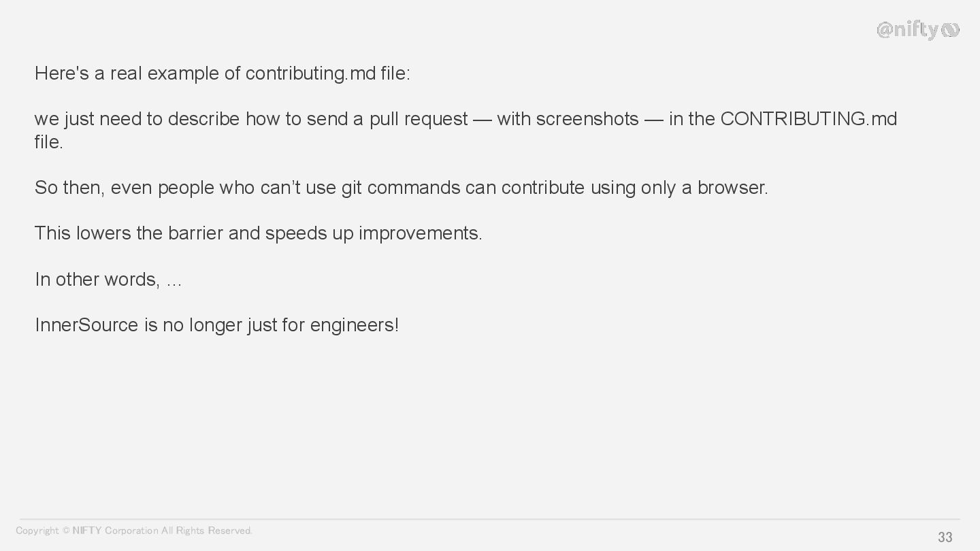Click the horizontal footer divider line
980x551 pixels.
[x=490, y=520]
